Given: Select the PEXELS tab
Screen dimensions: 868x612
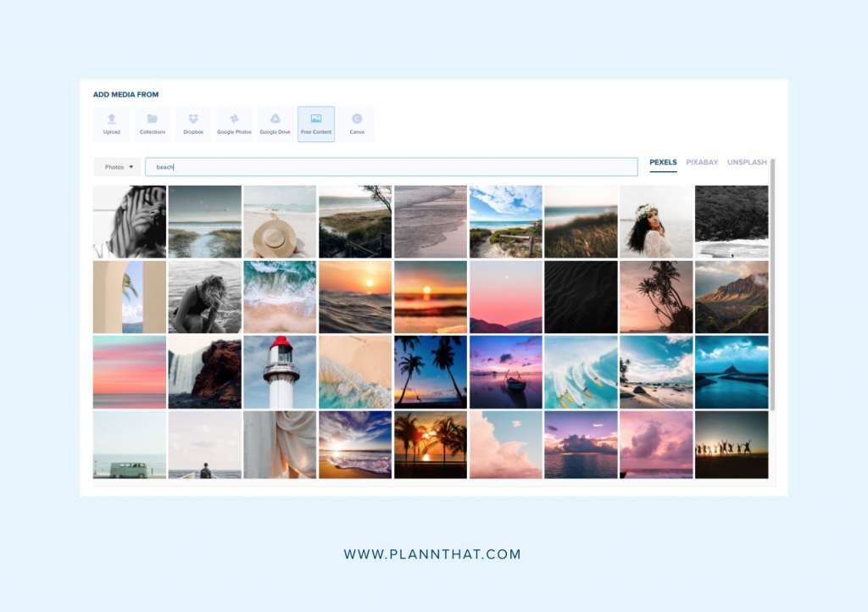Looking at the screenshot, I should [x=663, y=162].
